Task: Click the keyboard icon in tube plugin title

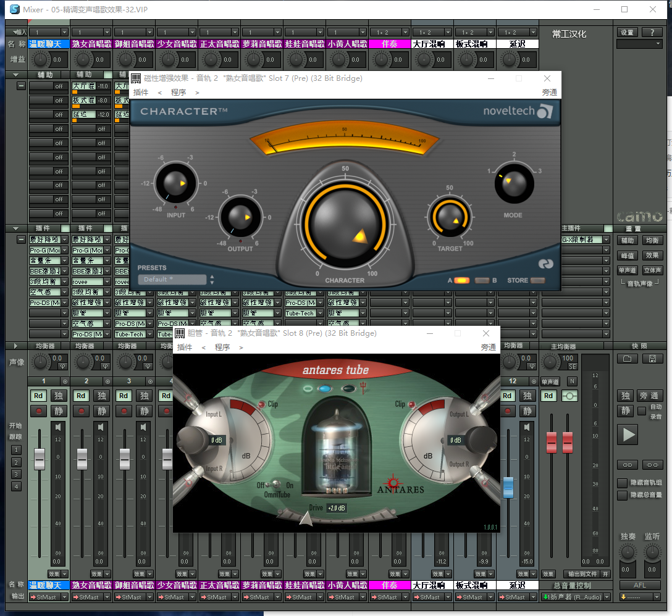Action: (180, 333)
